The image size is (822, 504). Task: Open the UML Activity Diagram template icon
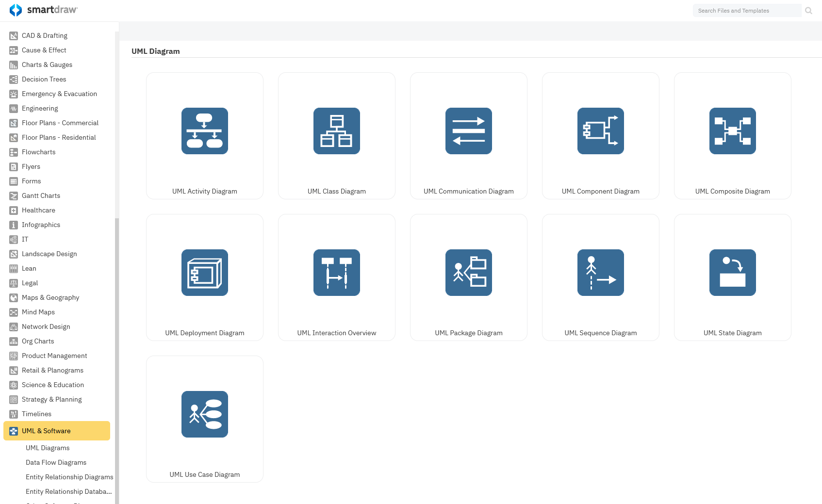204,131
